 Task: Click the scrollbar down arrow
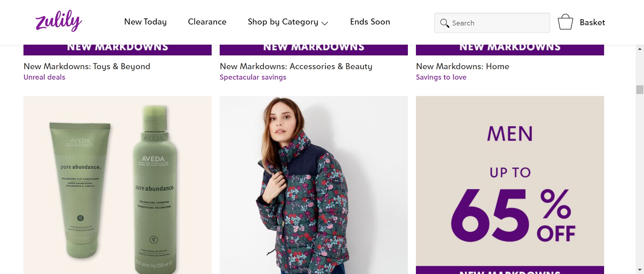tap(640, 270)
